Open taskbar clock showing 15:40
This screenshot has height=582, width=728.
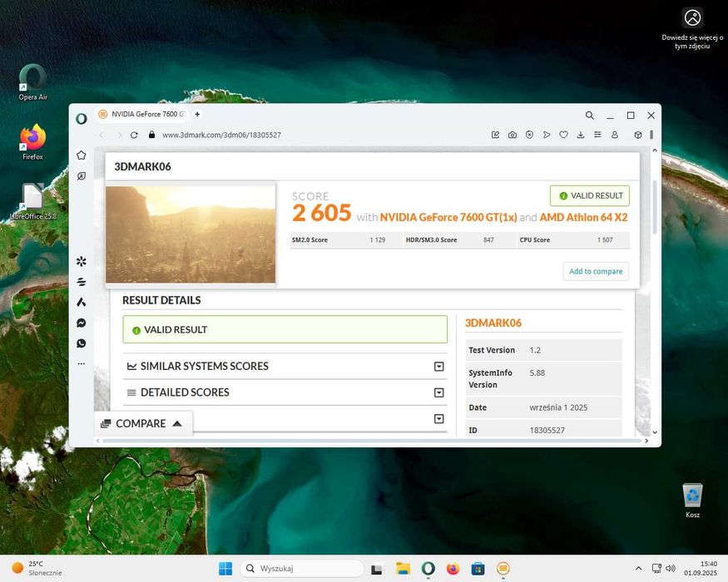[701, 568]
